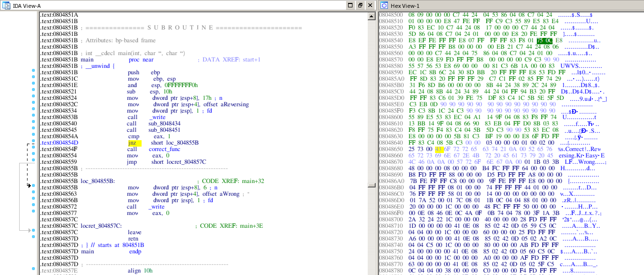This screenshot has width=644, height=275.
Task: Switch to the Hex View-1 tab
Action: [405, 5]
